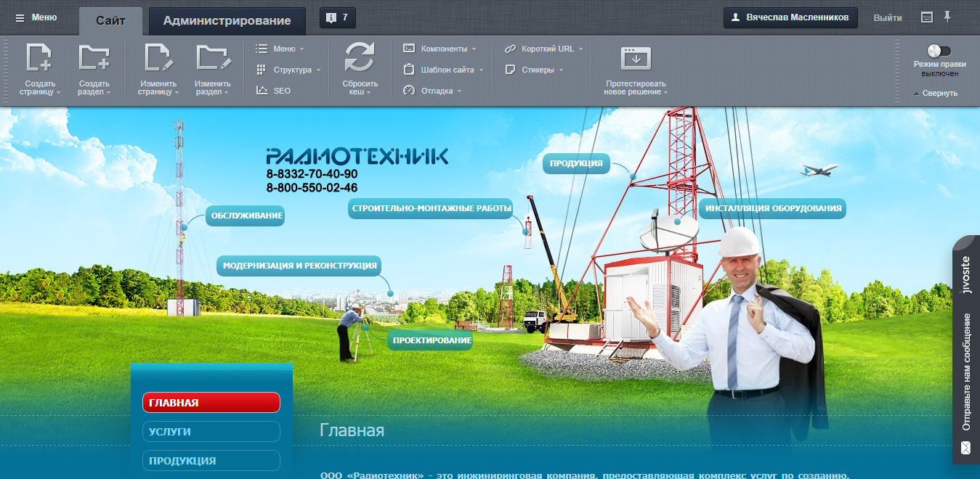This screenshot has width=980, height=479.
Task: Open the Компоненты toolbar item
Action: coord(440,49)
